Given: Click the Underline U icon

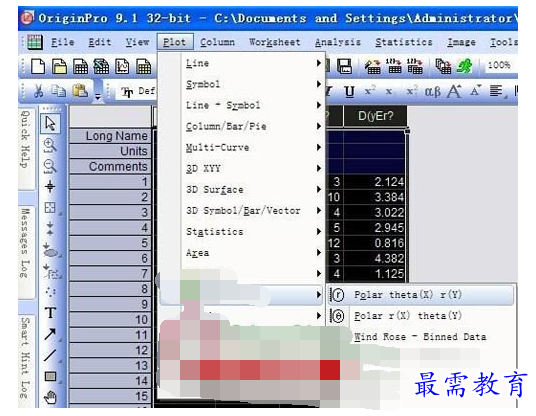Looking at the screenshot, I should coord(349,91).
